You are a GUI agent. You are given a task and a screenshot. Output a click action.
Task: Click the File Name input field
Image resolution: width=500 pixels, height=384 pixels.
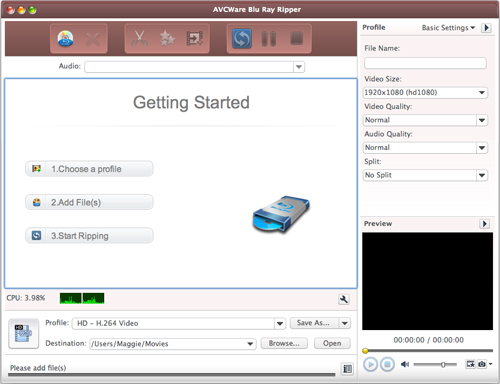[425, 63]
